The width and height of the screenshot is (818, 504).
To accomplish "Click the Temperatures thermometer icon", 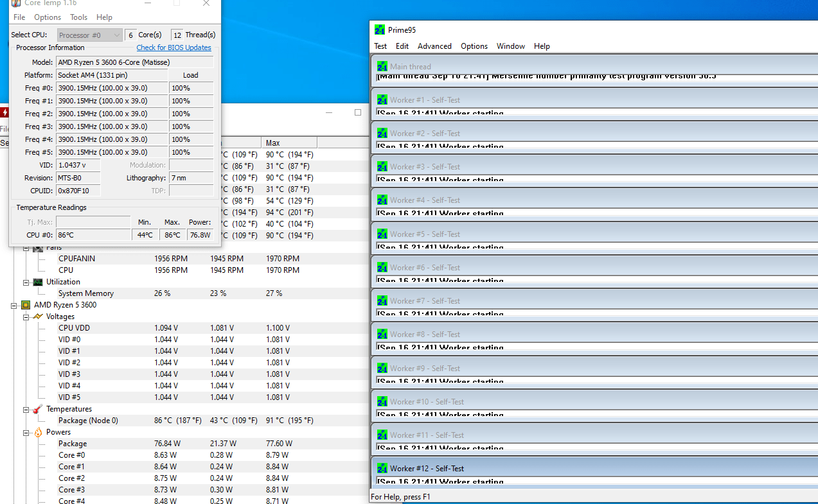I will tap(38, 409).
